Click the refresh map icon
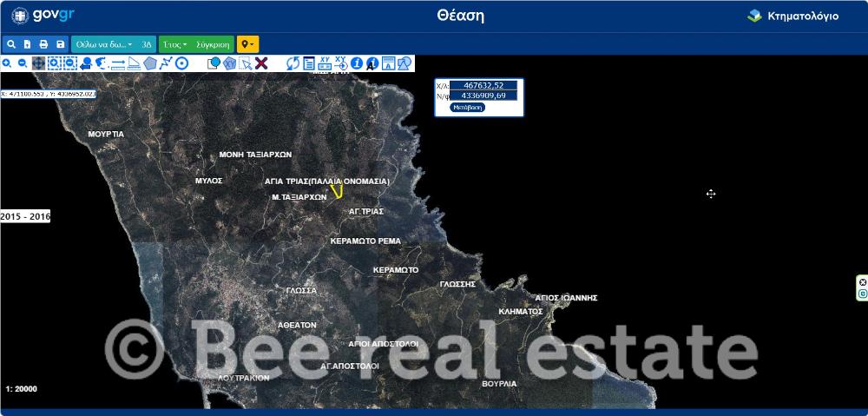This screenshot has height=416, width=868. tap(293, 63)
